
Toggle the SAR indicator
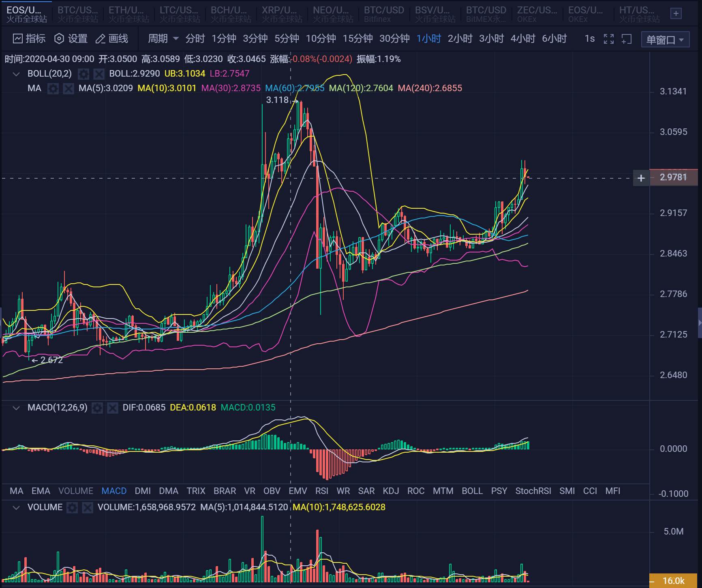[366, 491]
